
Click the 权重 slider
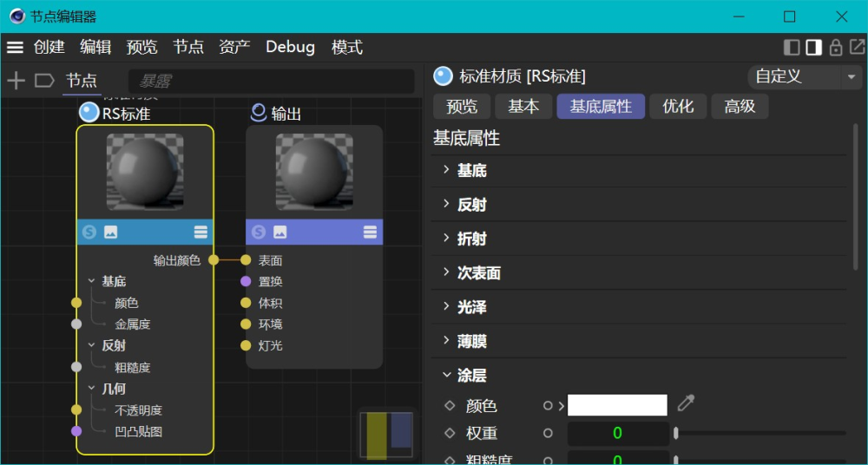[760, 433]
